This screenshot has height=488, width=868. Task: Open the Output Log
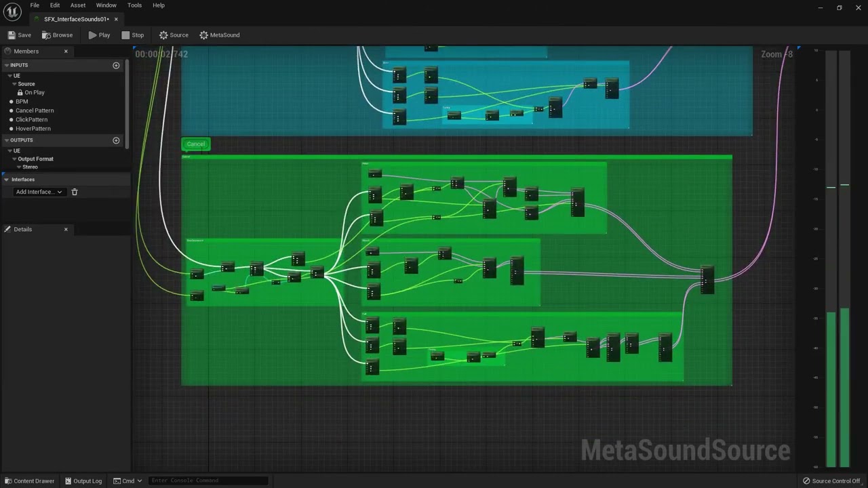pyautogui.click(x=83, y=481)
